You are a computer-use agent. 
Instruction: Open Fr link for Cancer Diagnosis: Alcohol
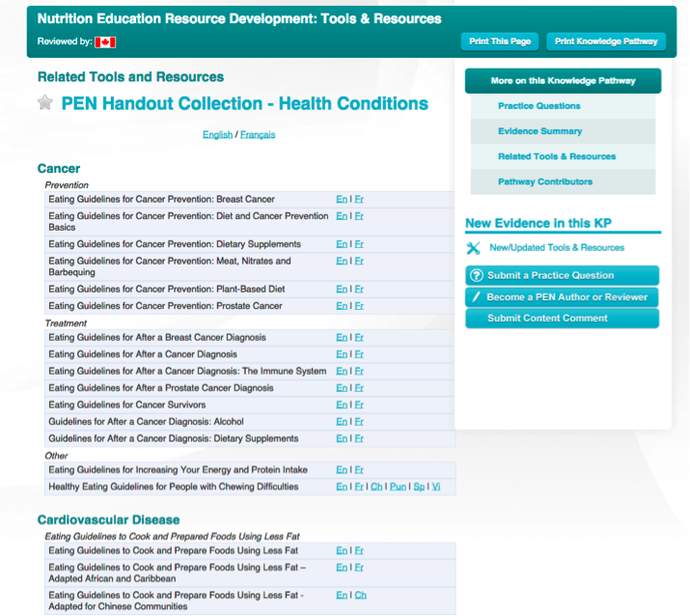(359, 422)
